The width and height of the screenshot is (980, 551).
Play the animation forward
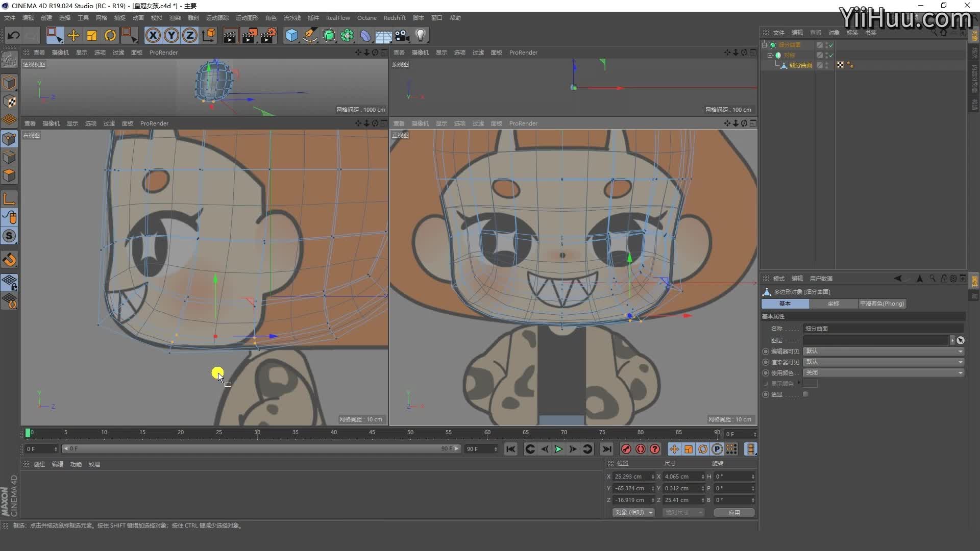point(558,449)
